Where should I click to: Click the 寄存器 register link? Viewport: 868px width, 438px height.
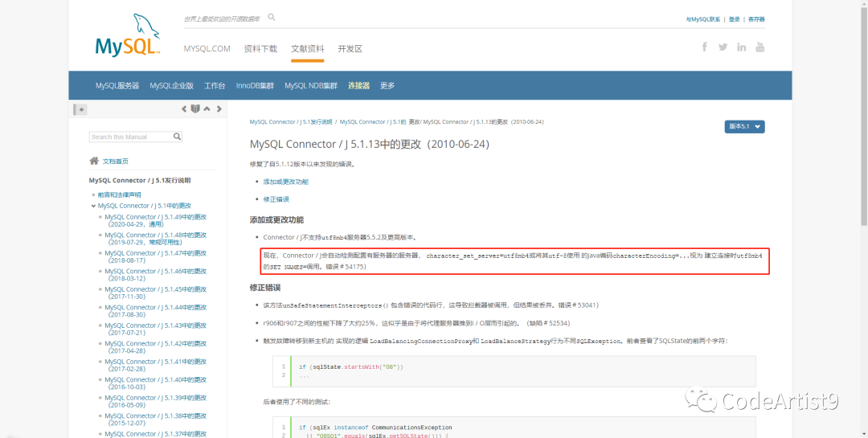(x=756, y=19)
